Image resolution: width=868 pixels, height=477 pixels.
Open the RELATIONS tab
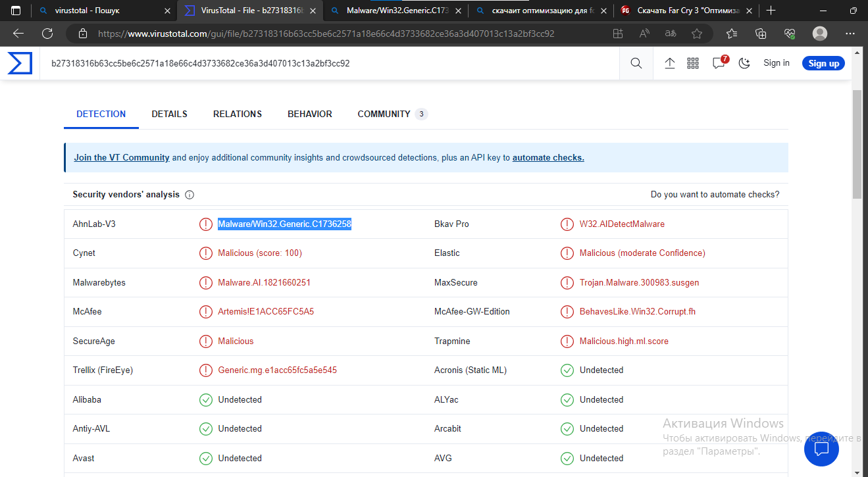[237, 114]
